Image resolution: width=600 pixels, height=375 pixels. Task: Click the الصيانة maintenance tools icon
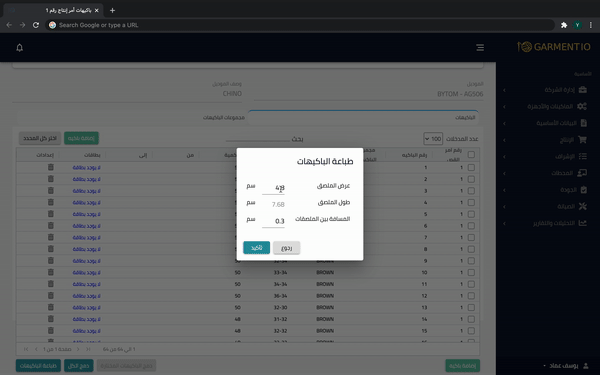coord(582,206)
